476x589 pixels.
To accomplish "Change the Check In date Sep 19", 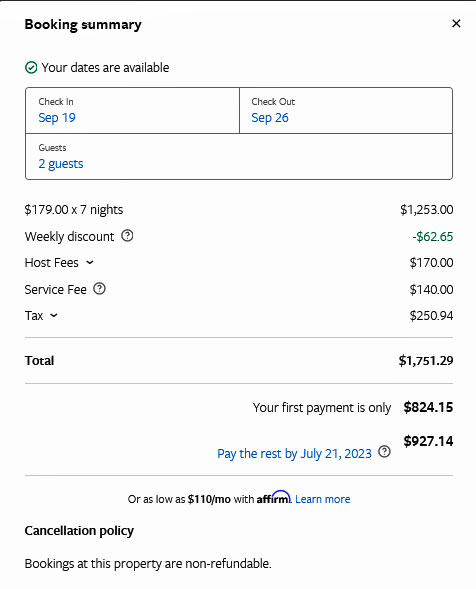I will [132, 110].
